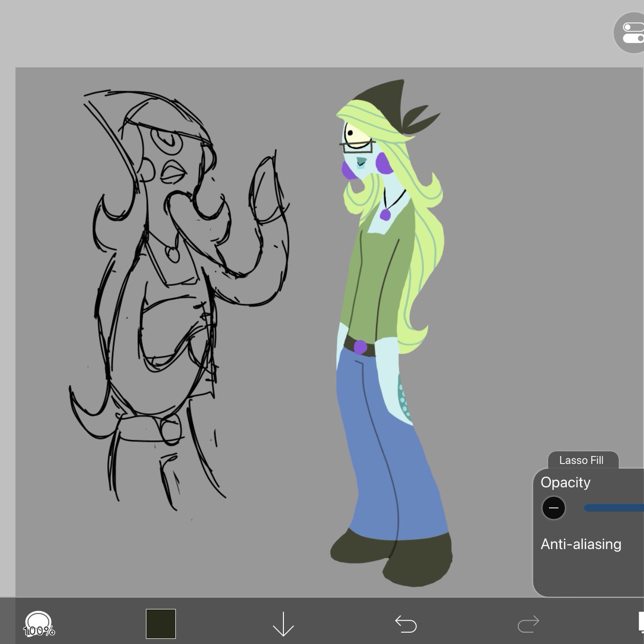This screenshot has width=644, height=644.
Task: Click the black sketch drawing on canvas
Action: pyautogui.click(x=179, y=301)
